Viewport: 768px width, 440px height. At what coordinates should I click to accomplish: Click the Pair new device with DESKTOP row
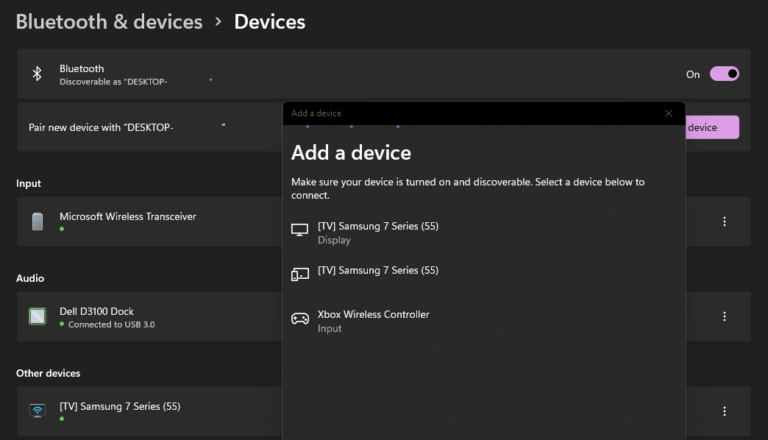(149, 127)
